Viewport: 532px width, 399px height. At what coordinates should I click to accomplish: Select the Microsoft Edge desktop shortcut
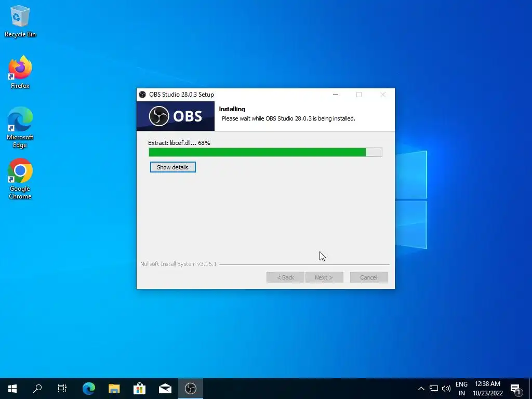tap(20, 128)
